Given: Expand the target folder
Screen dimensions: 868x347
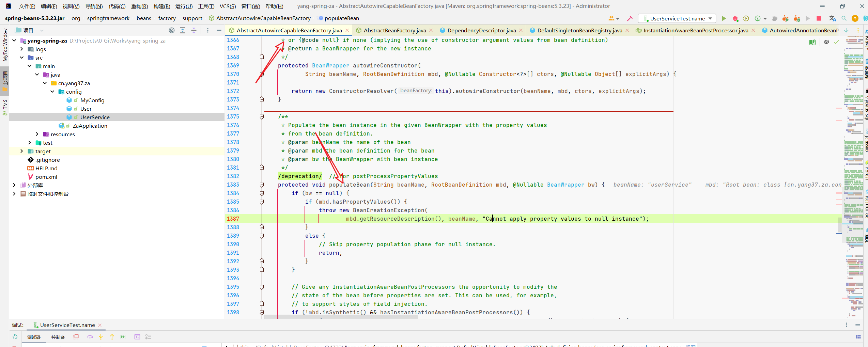Looking at the screenshot, I should click(x=22, y=151).
